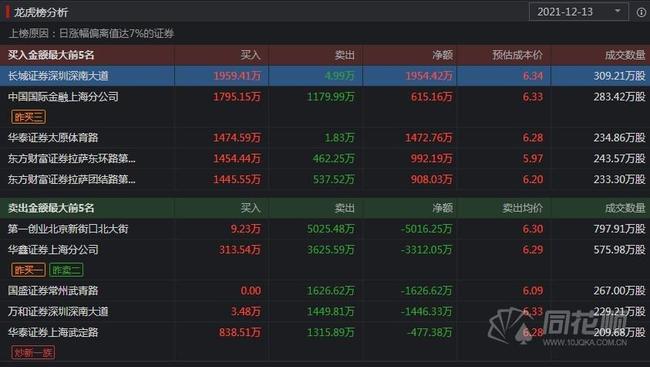Select 东方财富证券拉萨团结路 row name

pos(72,179)
